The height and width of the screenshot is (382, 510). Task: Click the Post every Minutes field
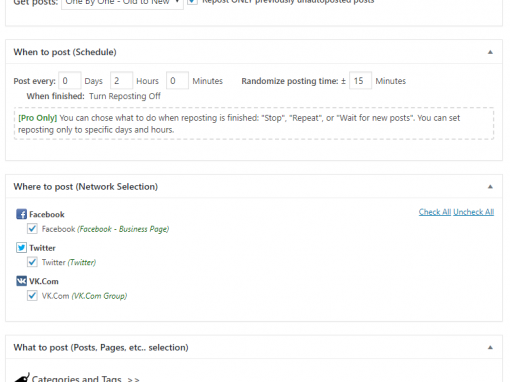177,80
